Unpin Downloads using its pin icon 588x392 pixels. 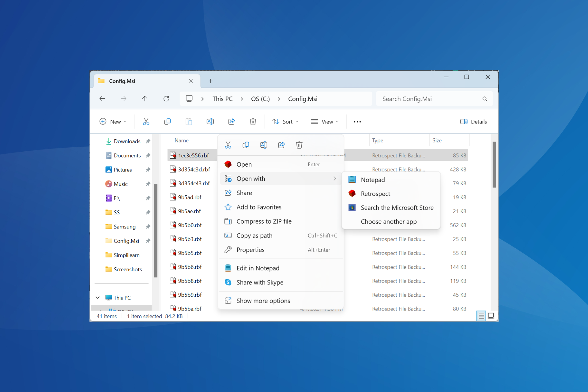coord(148,141)
